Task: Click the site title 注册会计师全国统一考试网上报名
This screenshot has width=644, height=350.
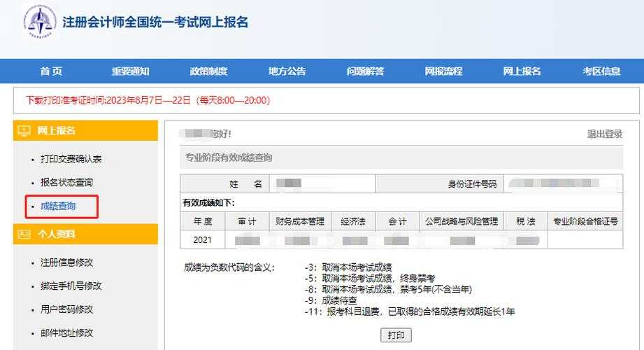Action: pos(155,22)
